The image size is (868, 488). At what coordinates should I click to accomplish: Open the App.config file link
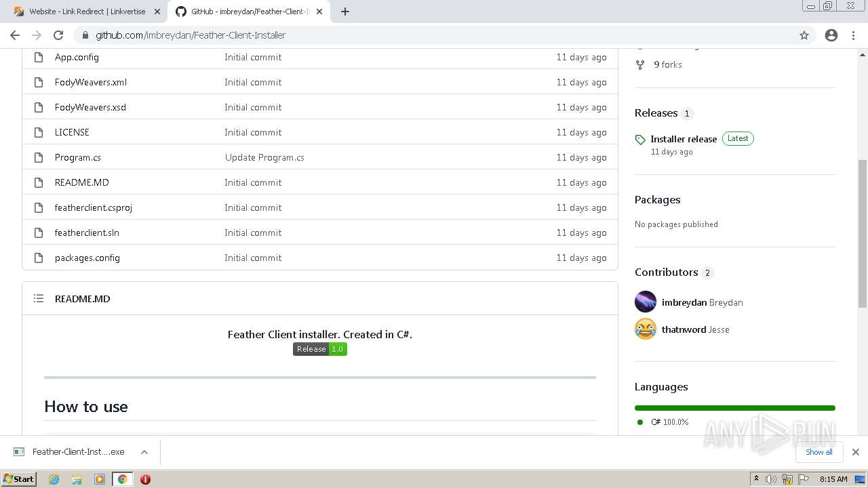click(77, 57)
